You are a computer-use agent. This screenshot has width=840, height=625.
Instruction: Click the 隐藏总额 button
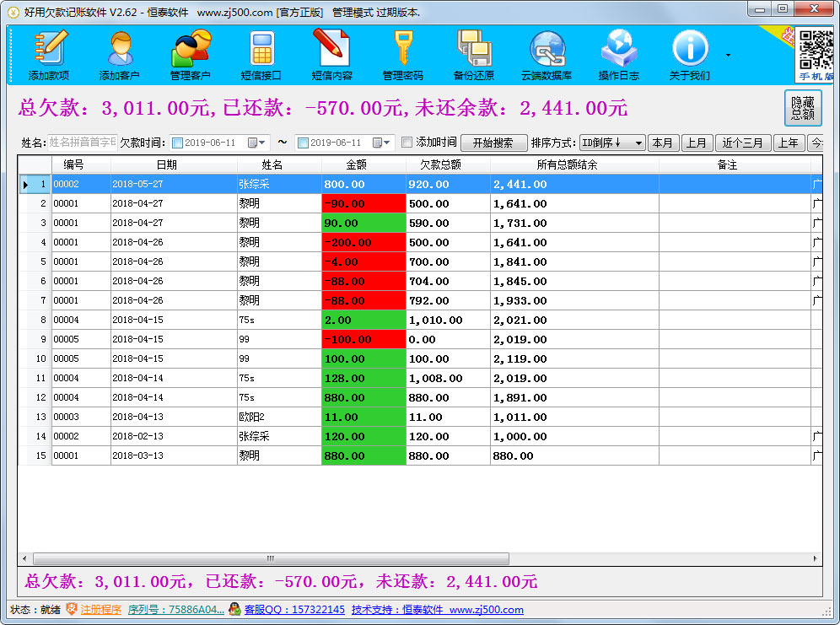[802, 108]
